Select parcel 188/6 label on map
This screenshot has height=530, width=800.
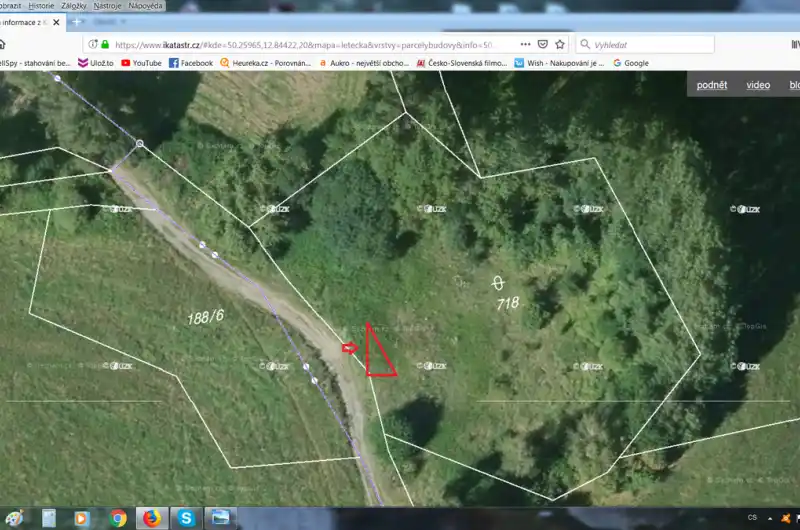point(206,317)
